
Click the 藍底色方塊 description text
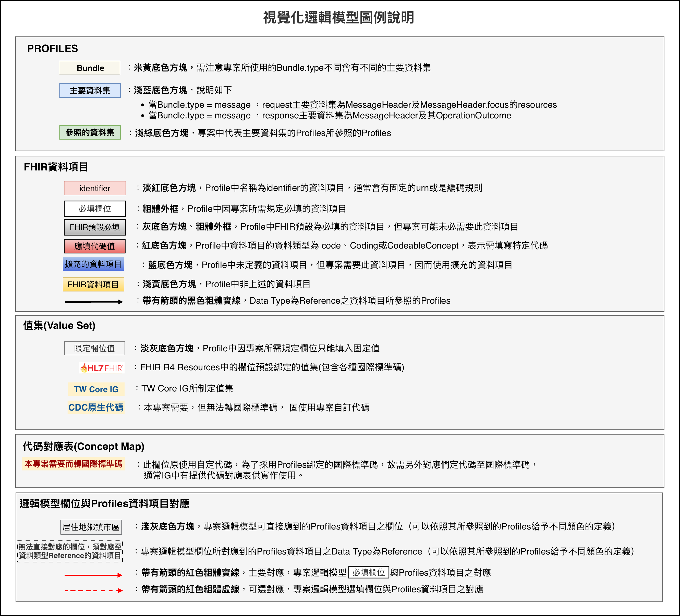[x=327, y=265]
